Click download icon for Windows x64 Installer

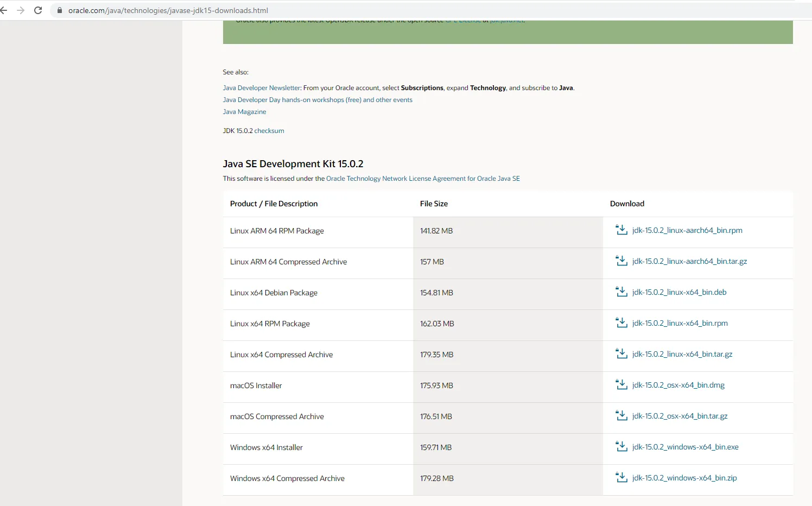(x=621, y=447)
